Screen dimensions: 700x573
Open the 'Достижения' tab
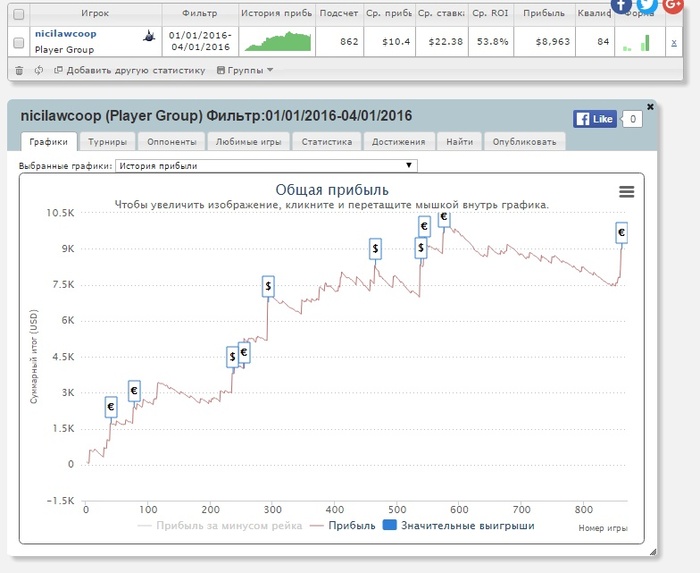click(399, 142)
